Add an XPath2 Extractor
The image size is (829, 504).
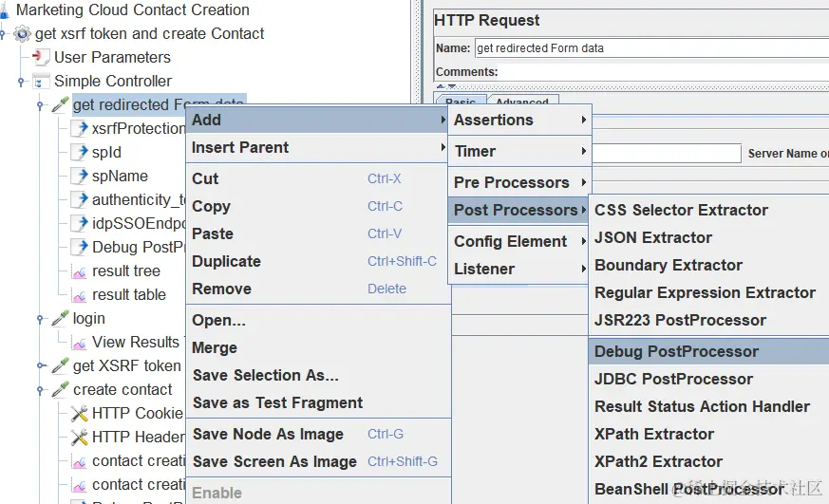tap(709, 461)
